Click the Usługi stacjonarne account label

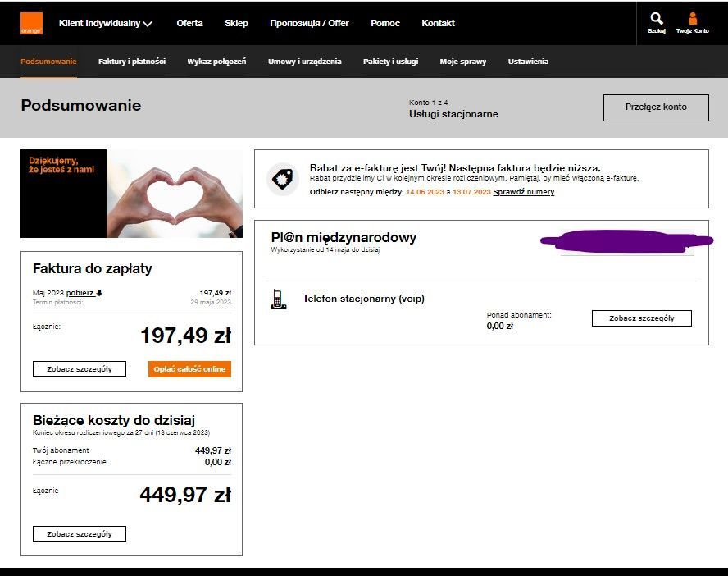(453, 114)
